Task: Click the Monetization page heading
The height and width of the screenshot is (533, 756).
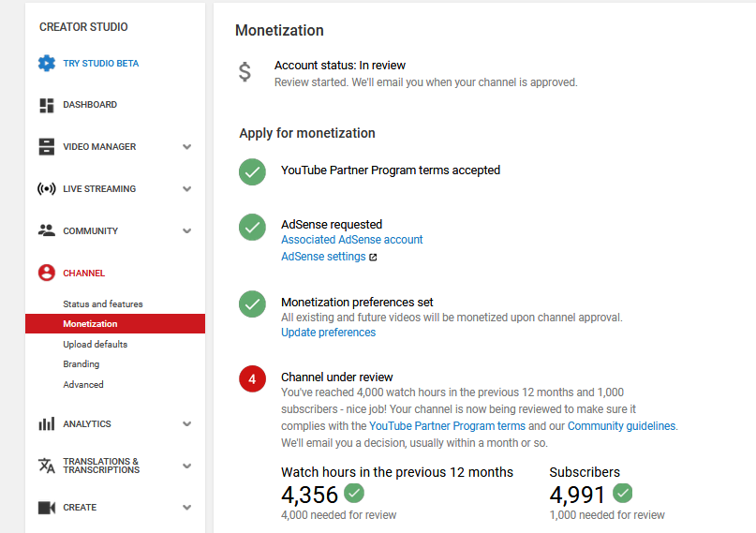Action: [x=279, y=30]
